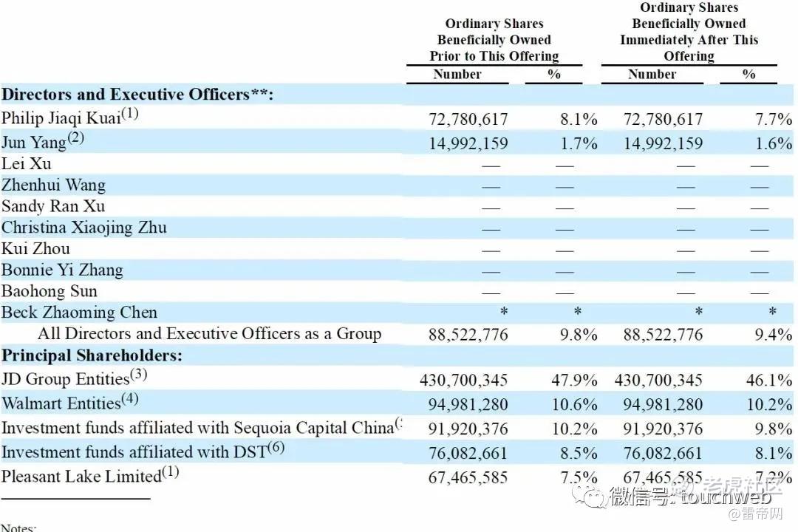Click the 7.7% value for Philip Jiaqi Kuai
Viewport: 798px width, 532px height.
[774, 119]
